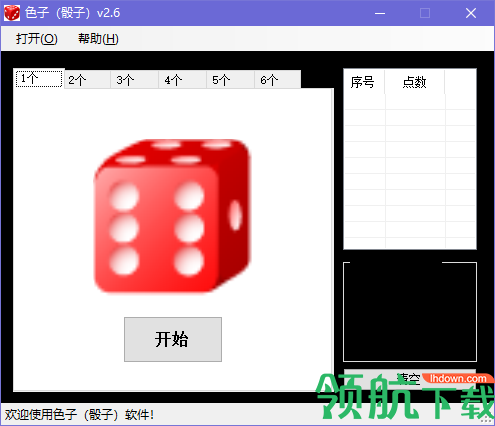The image size is (495, 426).
Task: Select the 1个 dice tab
Action: pos(39,79)
